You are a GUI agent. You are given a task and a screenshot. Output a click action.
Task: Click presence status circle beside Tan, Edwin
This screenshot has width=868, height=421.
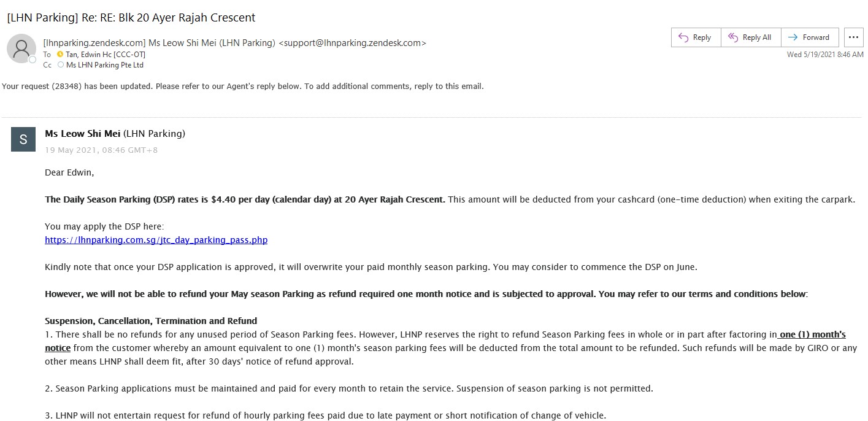point(60,55)
